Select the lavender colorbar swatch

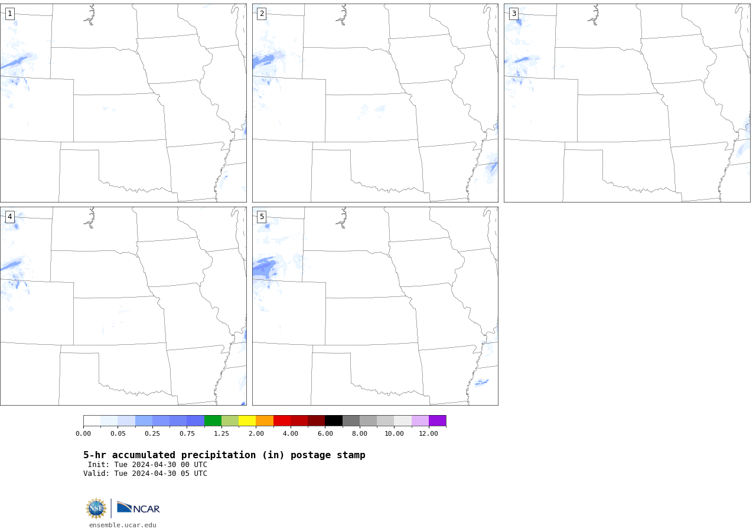click(x=420, y=421)
